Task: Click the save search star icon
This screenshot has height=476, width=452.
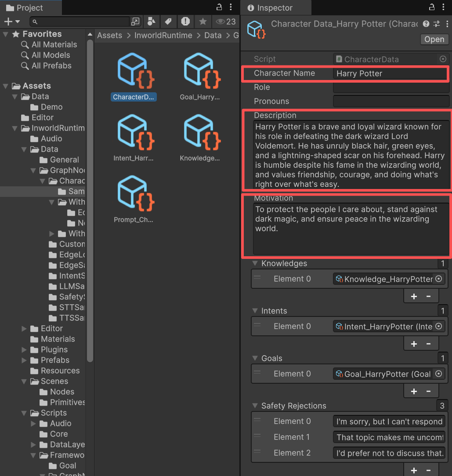Action: click(x=203, y=22)
